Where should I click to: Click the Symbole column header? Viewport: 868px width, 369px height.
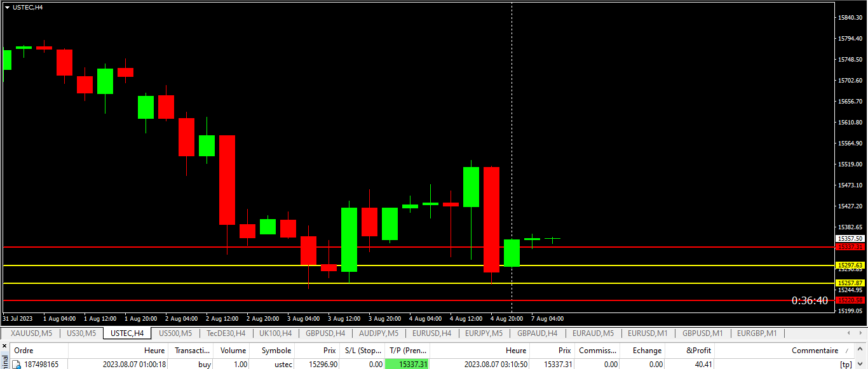(276, 350)
